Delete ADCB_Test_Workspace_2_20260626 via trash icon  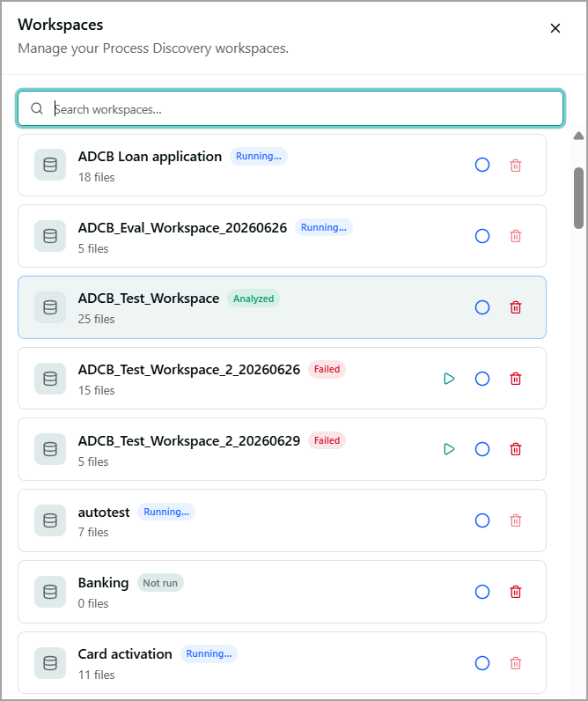(x=516, y=379)
